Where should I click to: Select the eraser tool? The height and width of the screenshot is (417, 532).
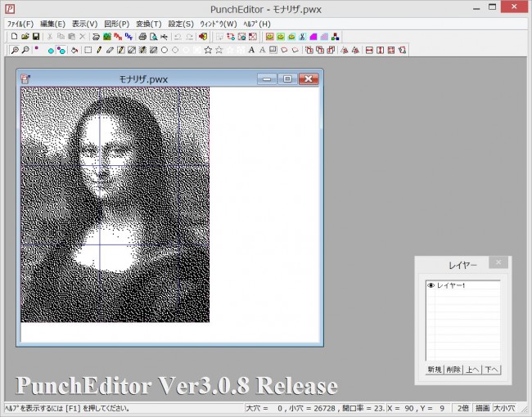click(x=110, y=51)
